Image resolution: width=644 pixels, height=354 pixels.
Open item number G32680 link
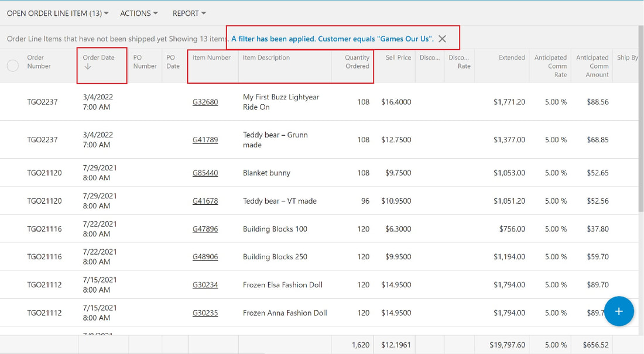205,102
